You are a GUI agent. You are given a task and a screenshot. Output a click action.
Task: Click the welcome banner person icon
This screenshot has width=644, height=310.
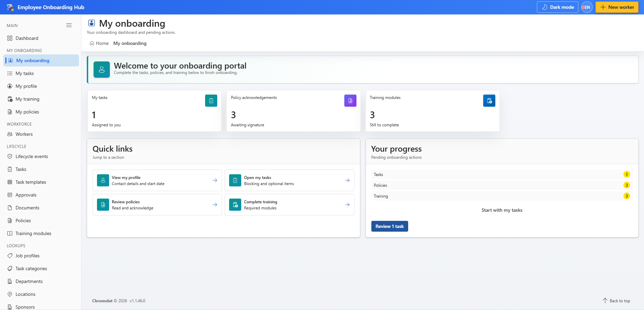point(102,70)
